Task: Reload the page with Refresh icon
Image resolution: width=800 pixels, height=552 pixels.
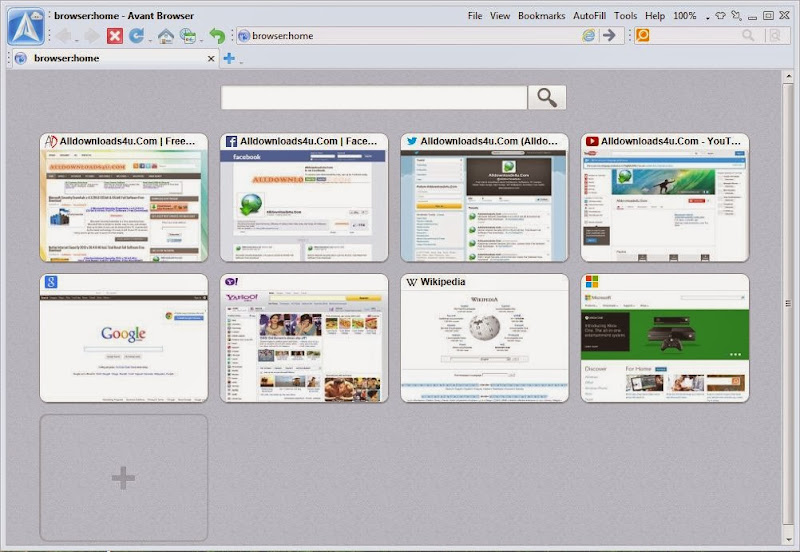Action: pos(136,36)
